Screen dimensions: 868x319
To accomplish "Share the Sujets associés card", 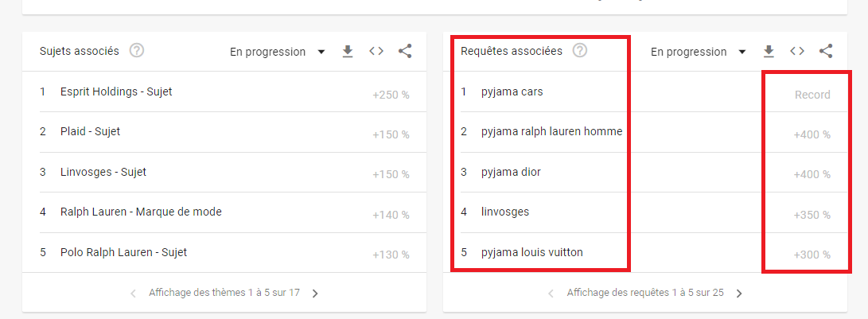I will tap(405, 52).
